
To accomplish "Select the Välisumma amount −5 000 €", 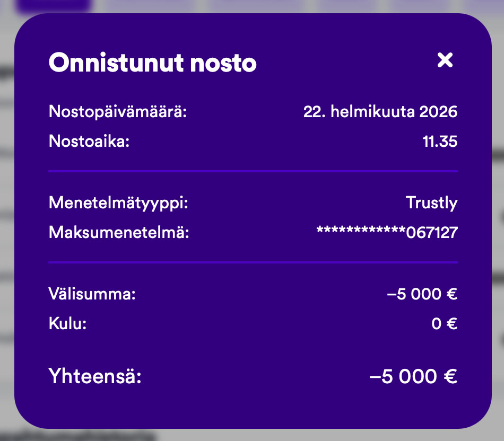I will point(422,294).
